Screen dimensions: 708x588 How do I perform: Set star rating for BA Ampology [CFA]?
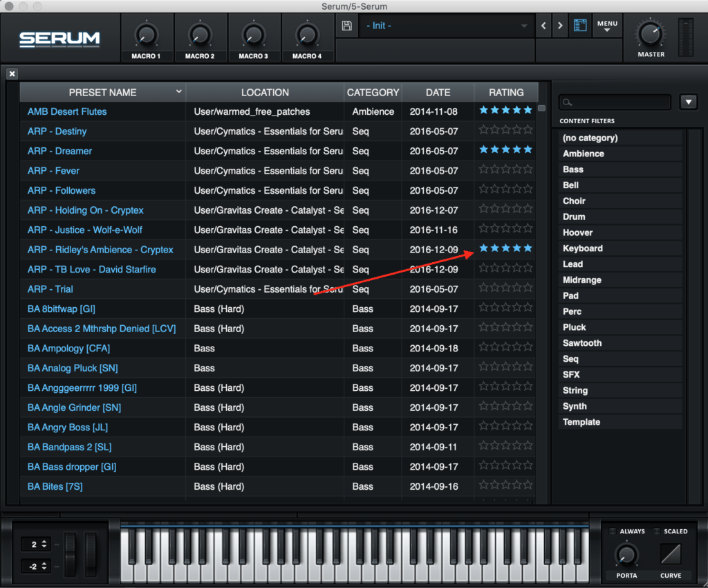click(x=505, y=347)
